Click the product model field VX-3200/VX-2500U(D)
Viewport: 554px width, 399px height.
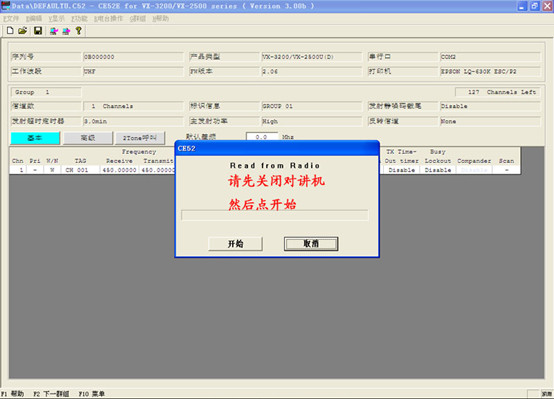312,57
